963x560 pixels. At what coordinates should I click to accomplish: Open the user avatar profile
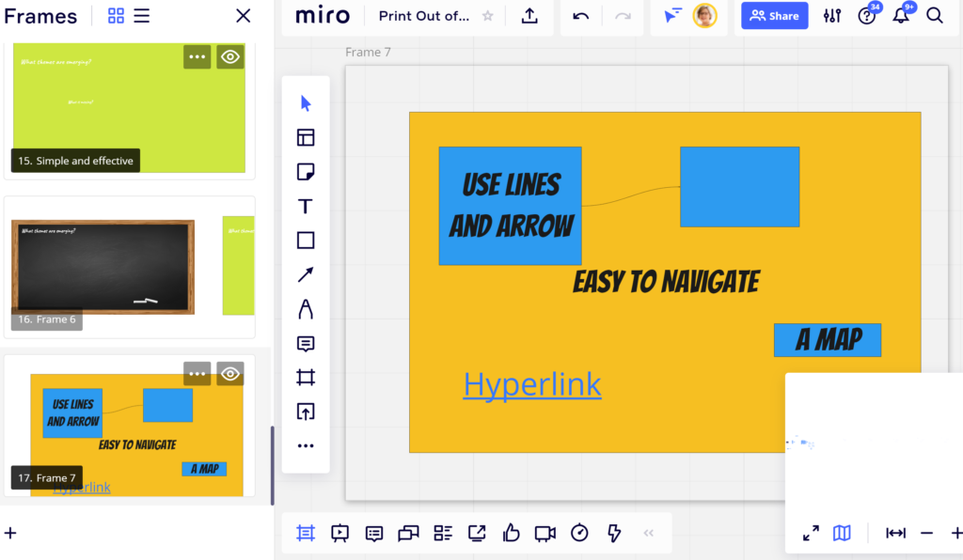click(705, 15)
